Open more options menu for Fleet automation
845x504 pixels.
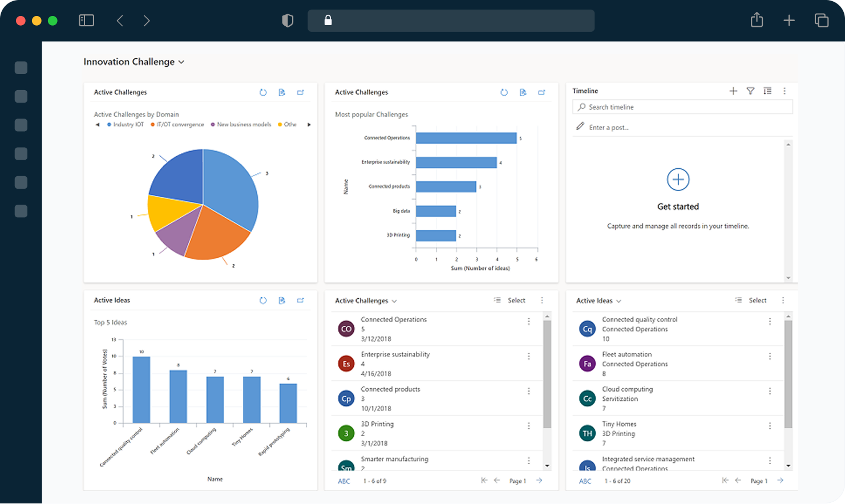(770, 356)
